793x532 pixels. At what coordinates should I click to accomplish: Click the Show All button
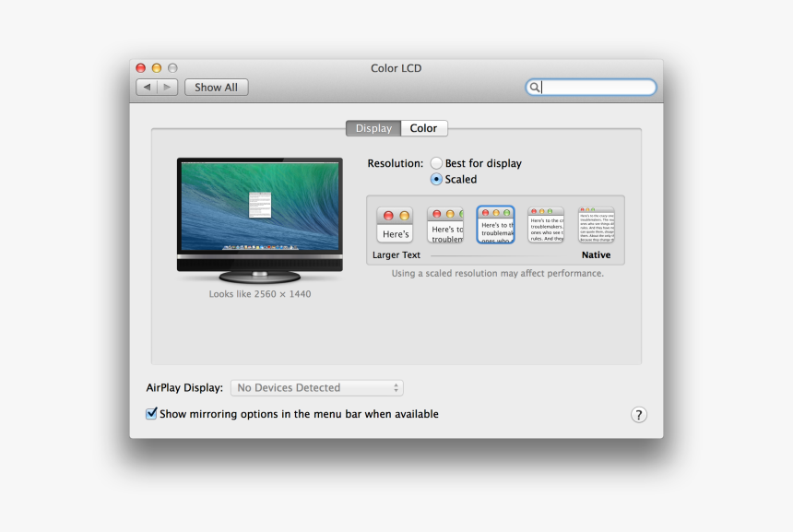pyautogui.click(x=216, y=87)
